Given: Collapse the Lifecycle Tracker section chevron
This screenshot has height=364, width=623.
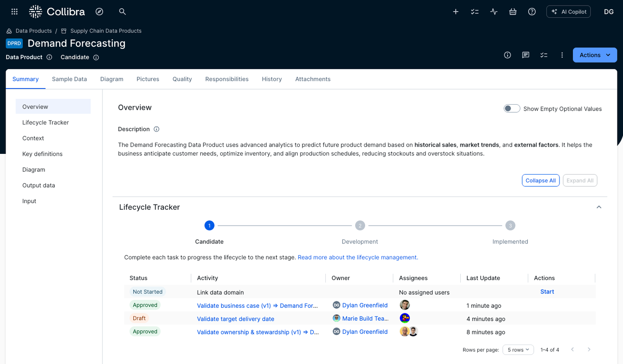Looking at the screenshot, I should (x=599, y=207).
